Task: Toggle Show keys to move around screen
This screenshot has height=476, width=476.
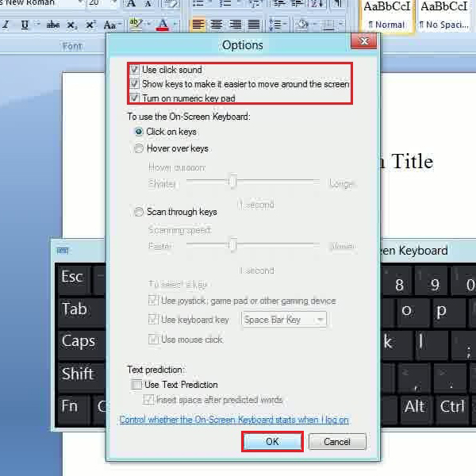Action: click(134, 84)
